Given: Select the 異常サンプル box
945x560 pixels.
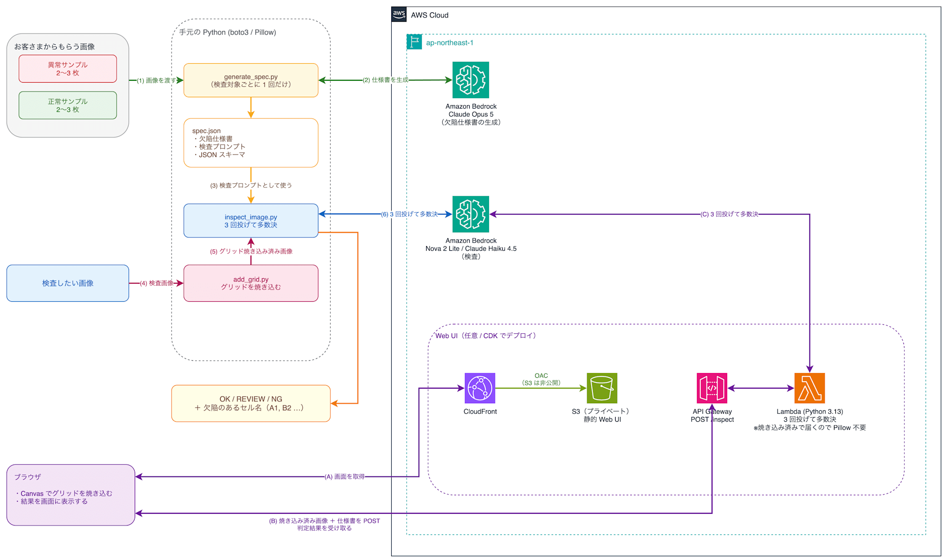Looking at the screenshot, I should click(x=68, y=68).
